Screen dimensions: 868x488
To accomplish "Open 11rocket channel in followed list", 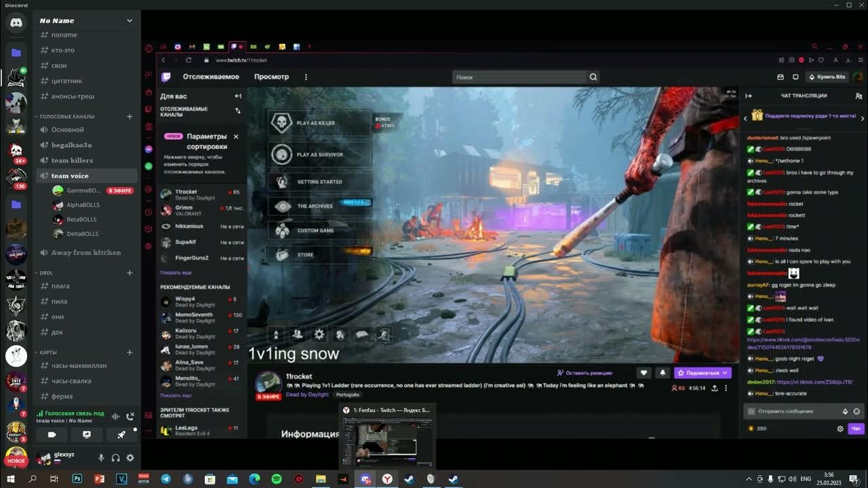I will tap(201, 195).
